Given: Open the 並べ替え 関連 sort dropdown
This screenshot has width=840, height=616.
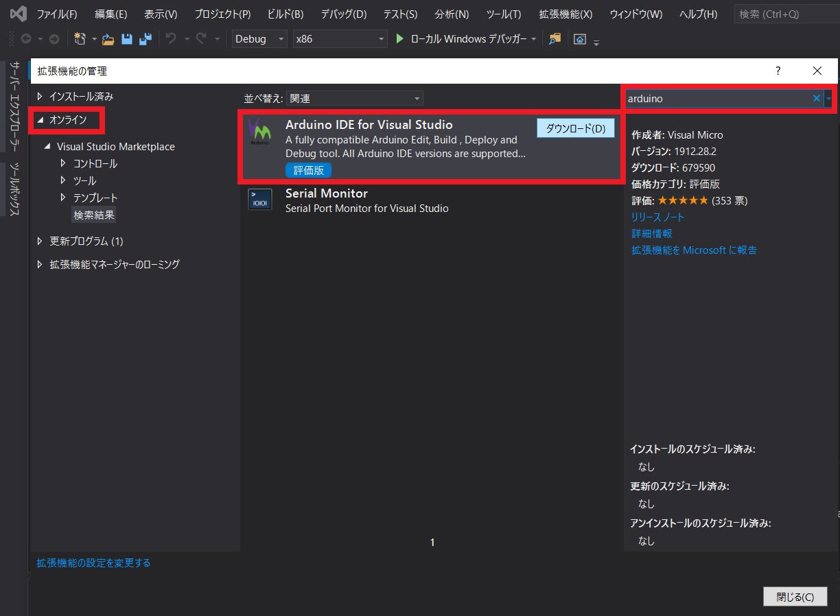Looking at the screenshot, I should 354,98.
